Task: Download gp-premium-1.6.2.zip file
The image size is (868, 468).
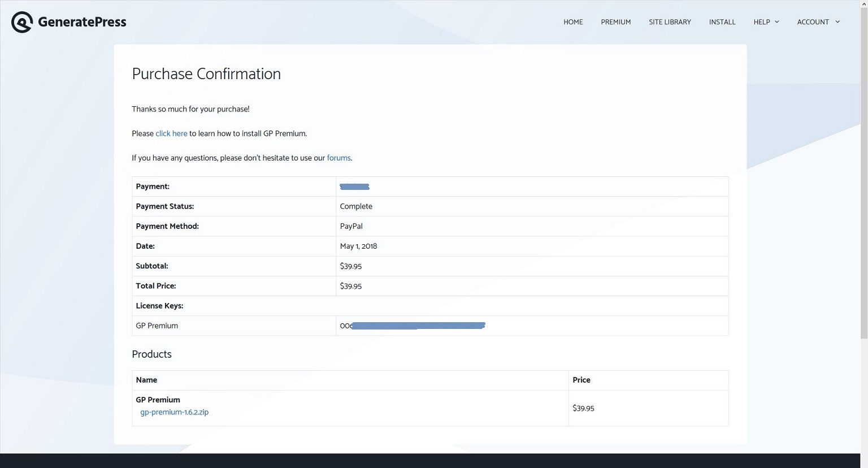Action: [174, 413]
